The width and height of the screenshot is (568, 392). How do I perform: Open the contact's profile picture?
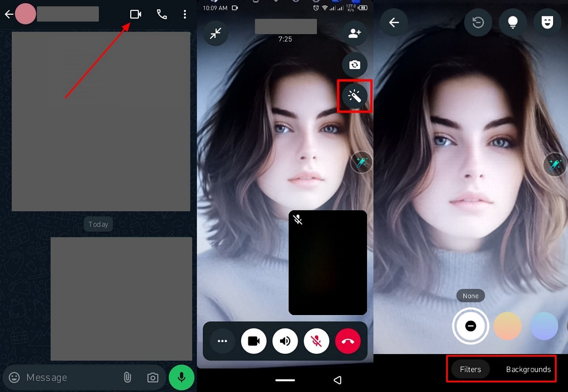[x=26, y=14]
